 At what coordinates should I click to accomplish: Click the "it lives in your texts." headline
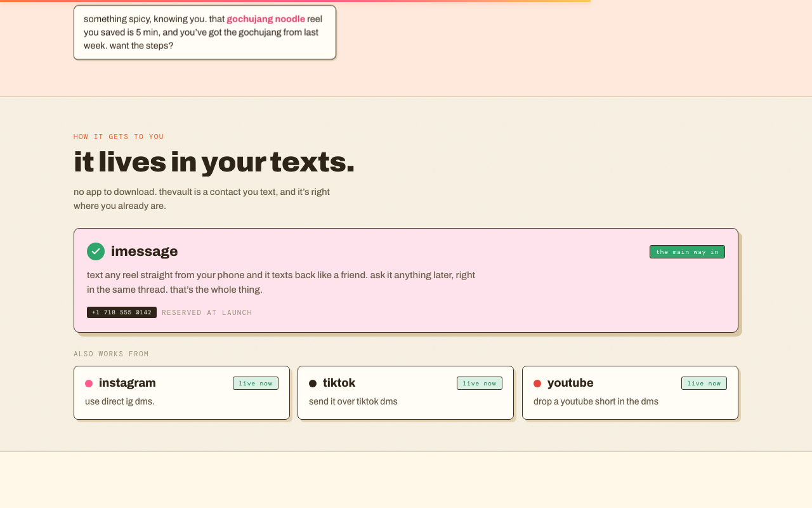coord(214,162)
